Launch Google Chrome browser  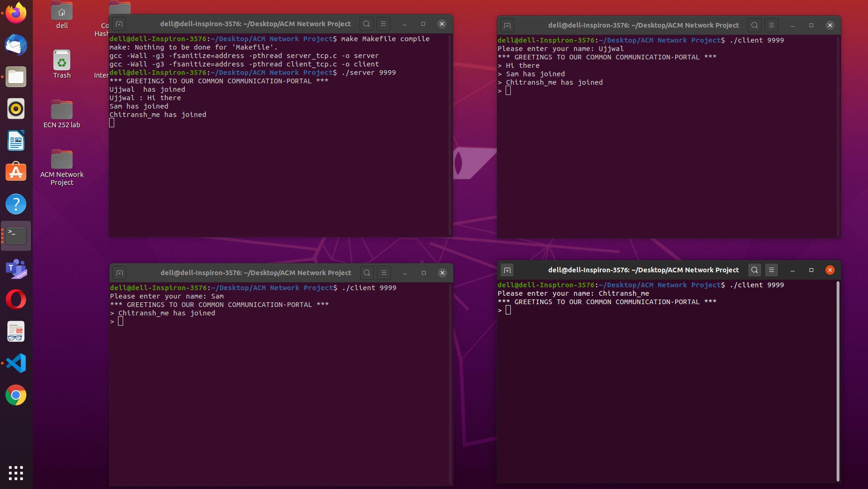[16, 395]
